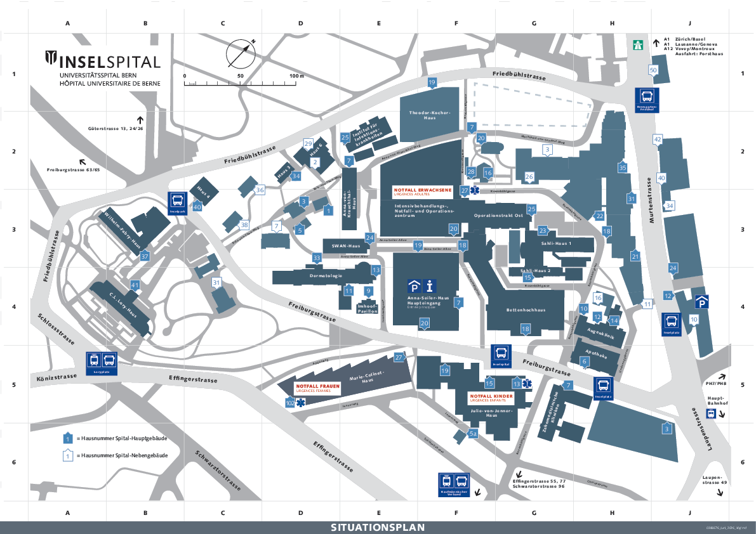Click house number marker 33 above Dermatologie

(x=317, y=258)
